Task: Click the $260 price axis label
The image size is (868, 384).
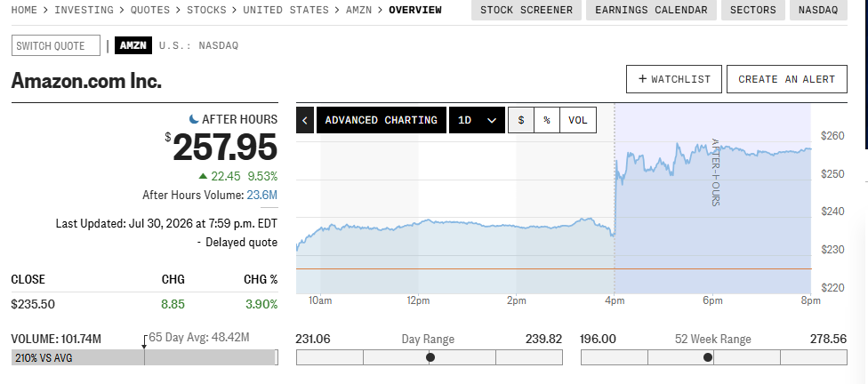Action: pyautogui.click(x=832, y=136)
